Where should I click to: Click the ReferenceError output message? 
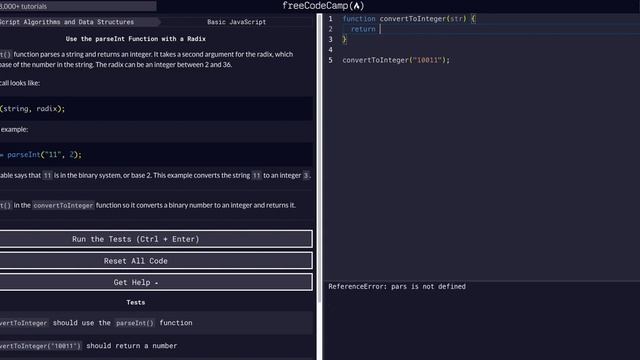click(397, 287)
